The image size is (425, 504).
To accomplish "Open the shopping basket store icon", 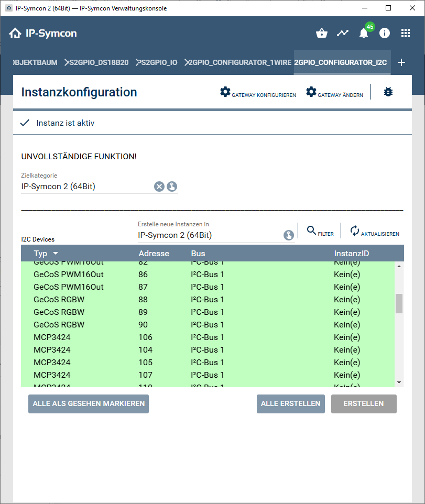I will 322,34.
